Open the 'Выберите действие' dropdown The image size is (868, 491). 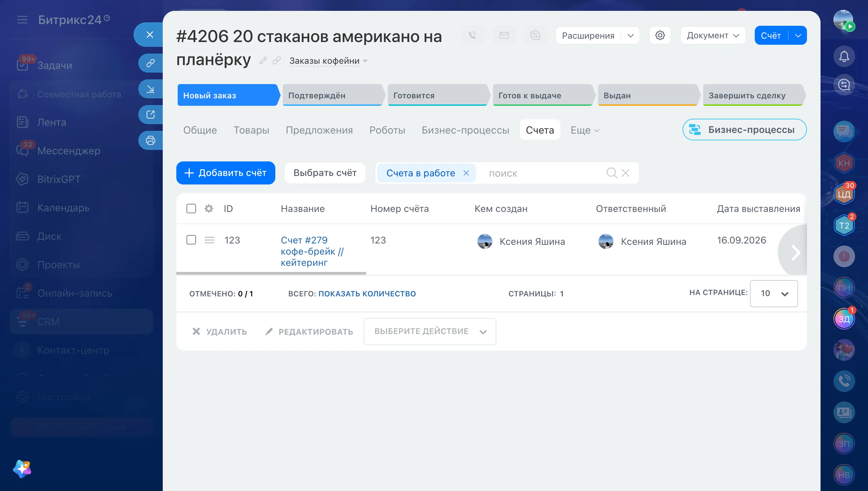(430, 332)
